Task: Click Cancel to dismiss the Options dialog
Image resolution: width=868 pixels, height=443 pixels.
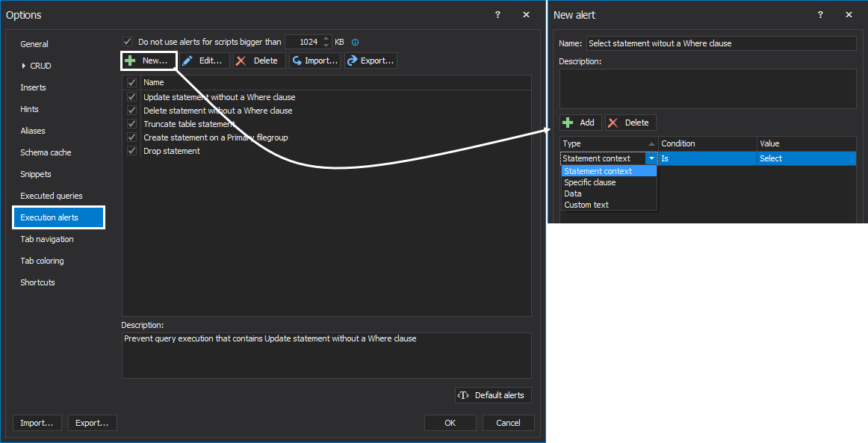Action: [x=508, y=422]
